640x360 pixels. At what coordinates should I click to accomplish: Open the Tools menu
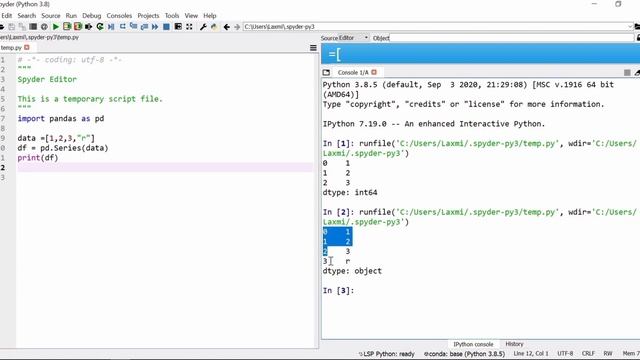(x=172, y=16)
